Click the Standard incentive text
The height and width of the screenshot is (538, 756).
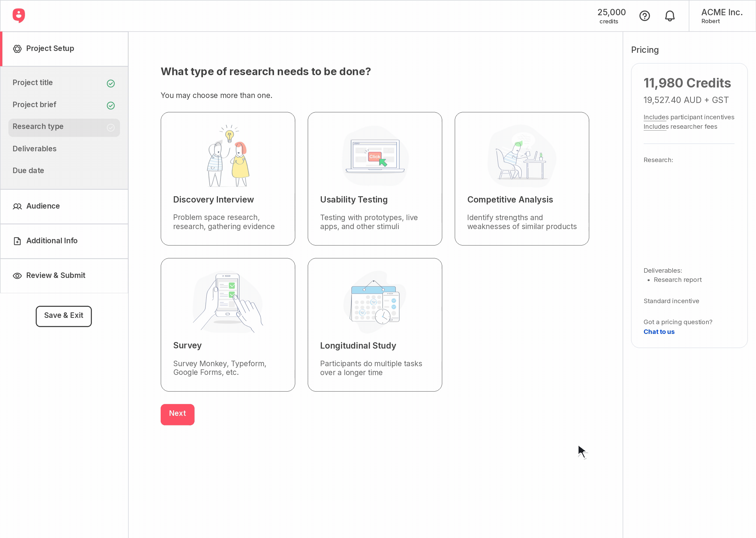click(671, 301)
